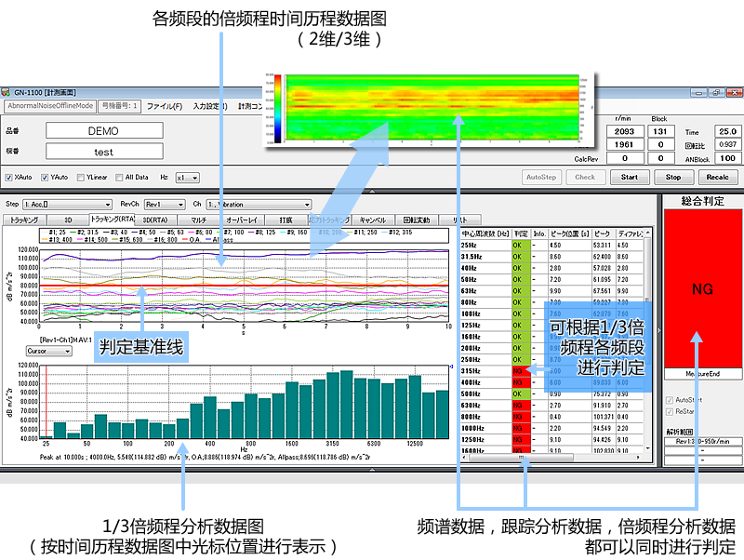Enable the All Data checkbox
This screenshot has width=744, height=560.
click(119, 178)
